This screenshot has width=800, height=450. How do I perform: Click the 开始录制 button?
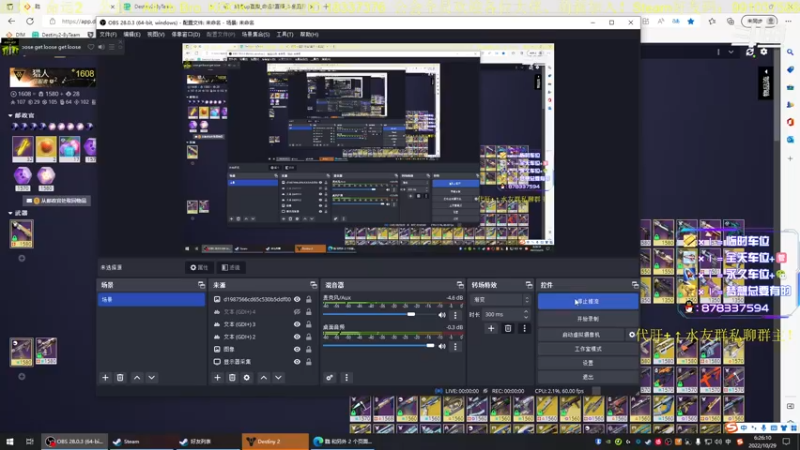pos(588,319)
